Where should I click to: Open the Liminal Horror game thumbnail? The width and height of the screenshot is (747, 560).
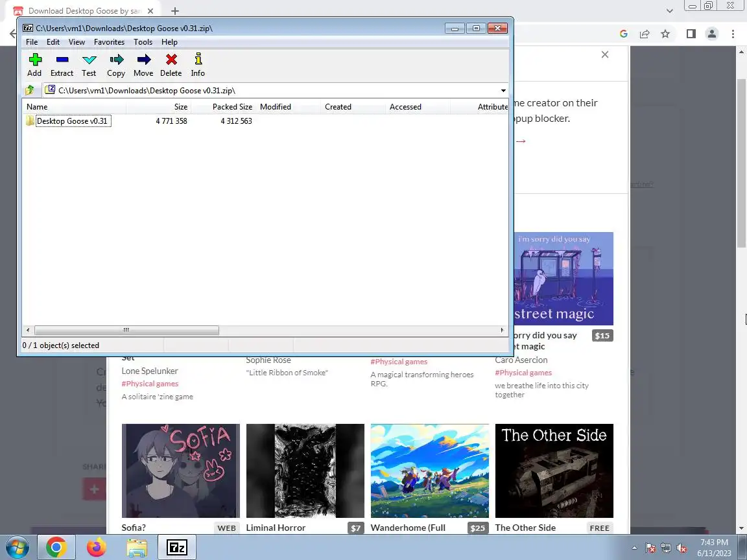(305, 471)
